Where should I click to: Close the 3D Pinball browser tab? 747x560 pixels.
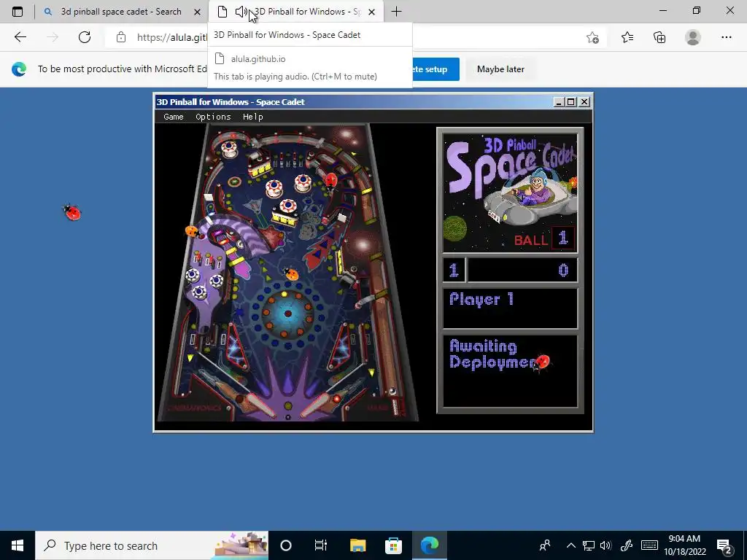[x=371, y=12]
